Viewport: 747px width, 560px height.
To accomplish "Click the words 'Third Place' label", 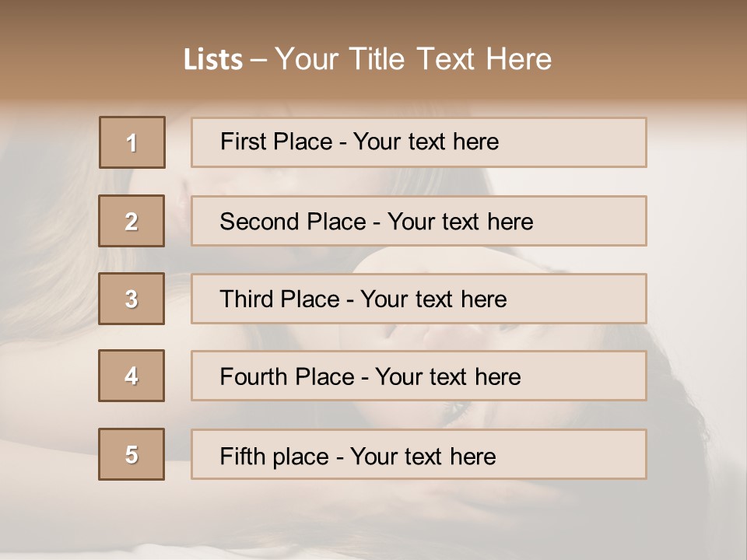I will coord(279,299).
